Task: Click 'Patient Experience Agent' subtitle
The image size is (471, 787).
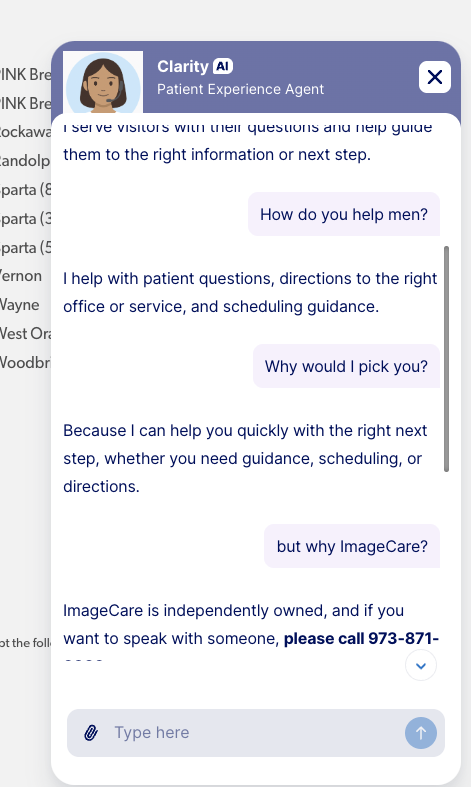Action: [x=241, y=89]
